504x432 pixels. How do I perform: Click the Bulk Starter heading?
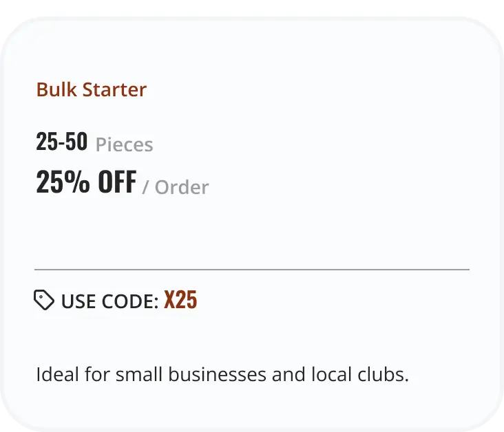coord(91,90)
